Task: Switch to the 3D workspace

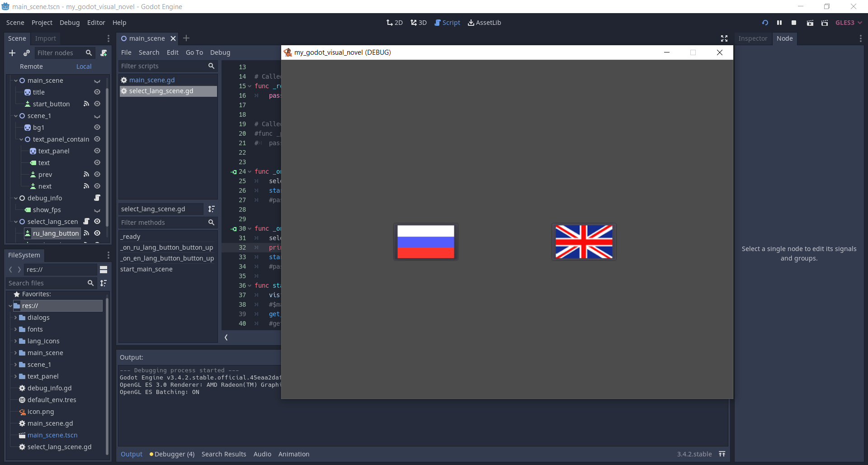Action: 419,23
